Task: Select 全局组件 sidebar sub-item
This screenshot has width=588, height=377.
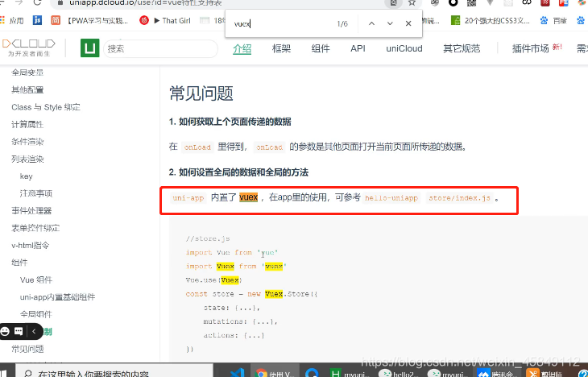Action: [x=36, y=314]
